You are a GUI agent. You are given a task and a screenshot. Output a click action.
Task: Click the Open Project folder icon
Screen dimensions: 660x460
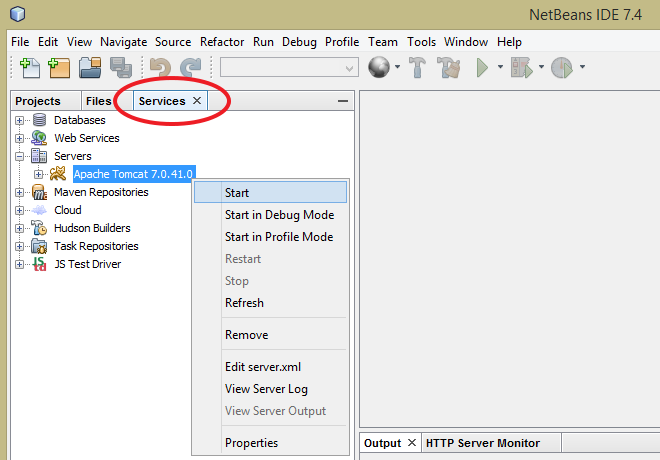coord(90,68)
